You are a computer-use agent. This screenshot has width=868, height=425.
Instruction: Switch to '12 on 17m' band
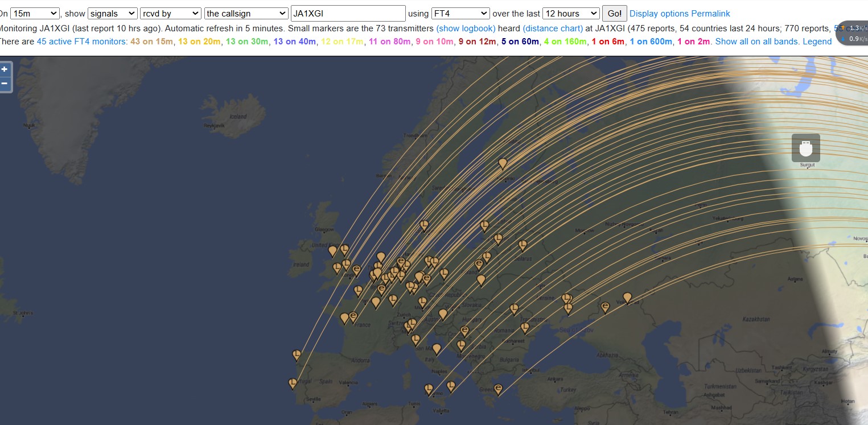point(343,42)
